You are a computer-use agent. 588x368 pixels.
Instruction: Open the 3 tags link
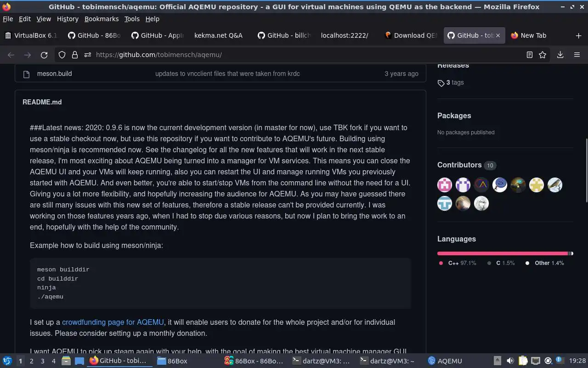point(451,83)
